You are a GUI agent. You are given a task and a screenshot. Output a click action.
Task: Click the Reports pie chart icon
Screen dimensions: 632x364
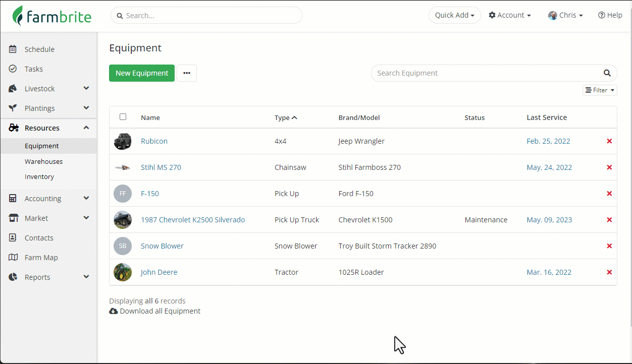point(13,277)
